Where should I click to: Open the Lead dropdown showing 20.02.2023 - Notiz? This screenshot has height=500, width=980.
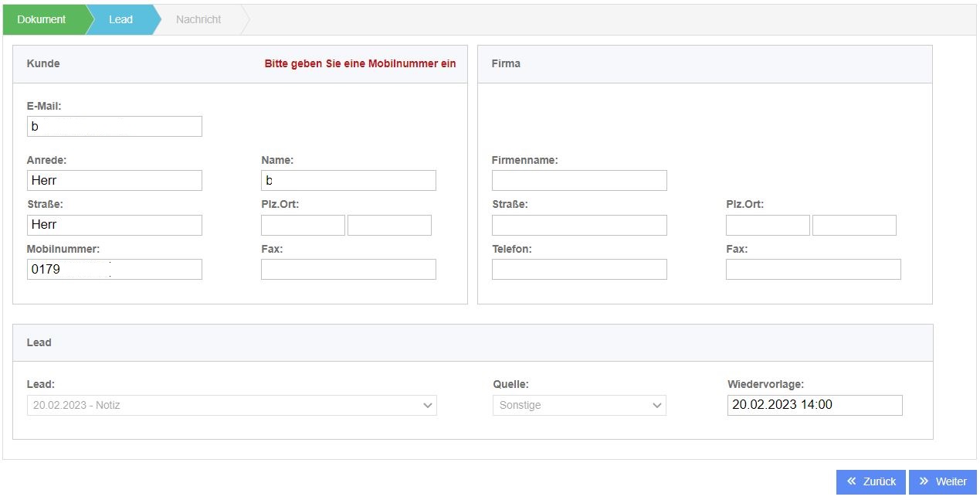[232, 405]
